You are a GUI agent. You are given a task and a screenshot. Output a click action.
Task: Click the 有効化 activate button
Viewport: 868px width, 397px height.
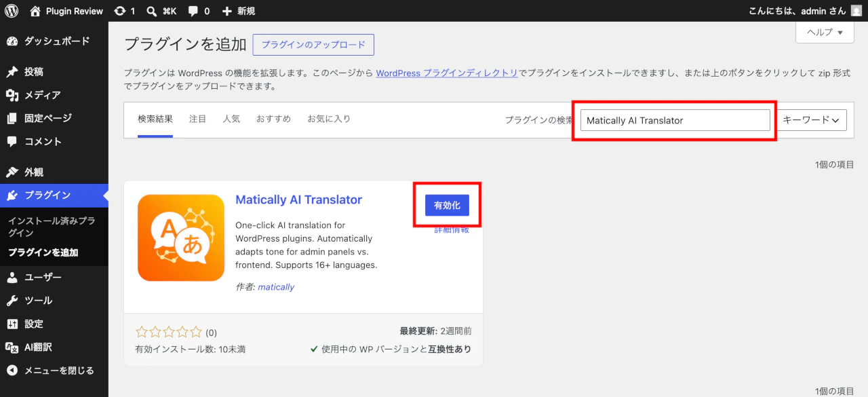447,206
